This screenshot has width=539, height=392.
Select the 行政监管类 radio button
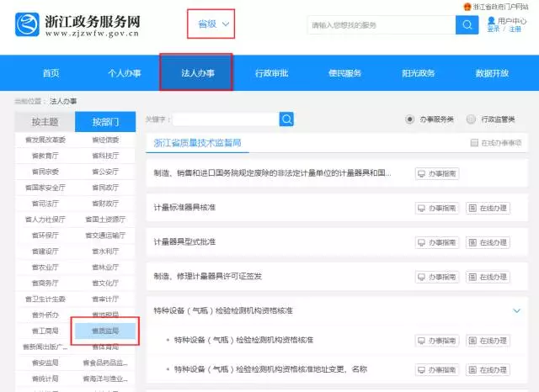471,119
